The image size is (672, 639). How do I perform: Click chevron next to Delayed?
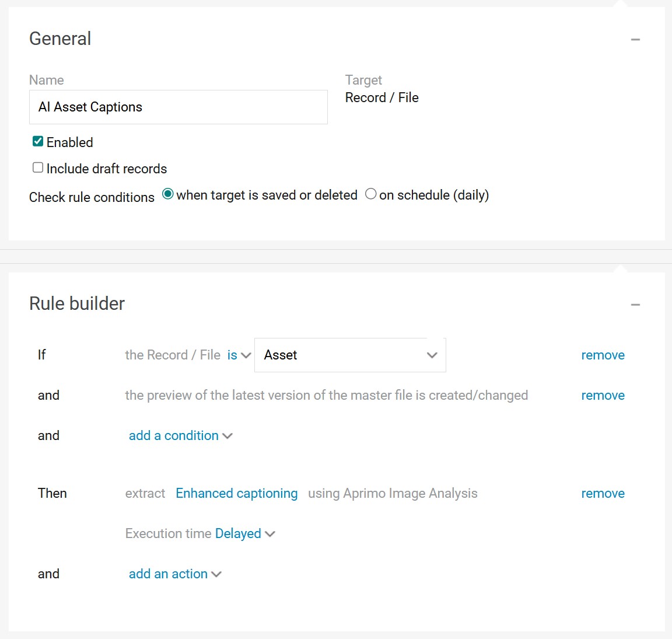[x=270, y=534]
